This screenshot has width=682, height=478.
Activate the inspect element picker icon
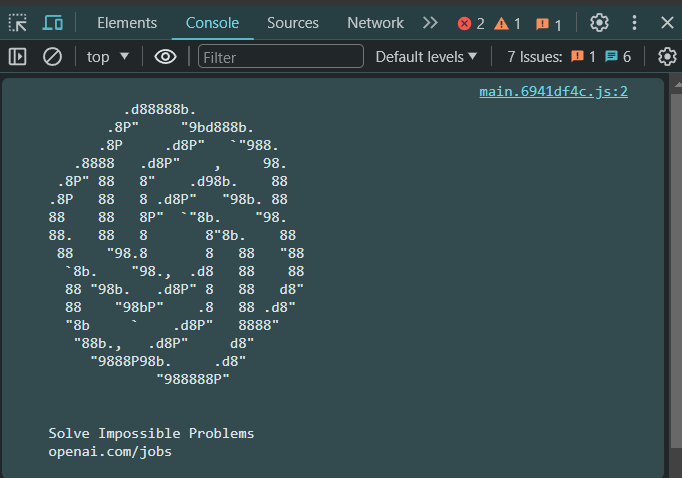click(x=18, y=23)
